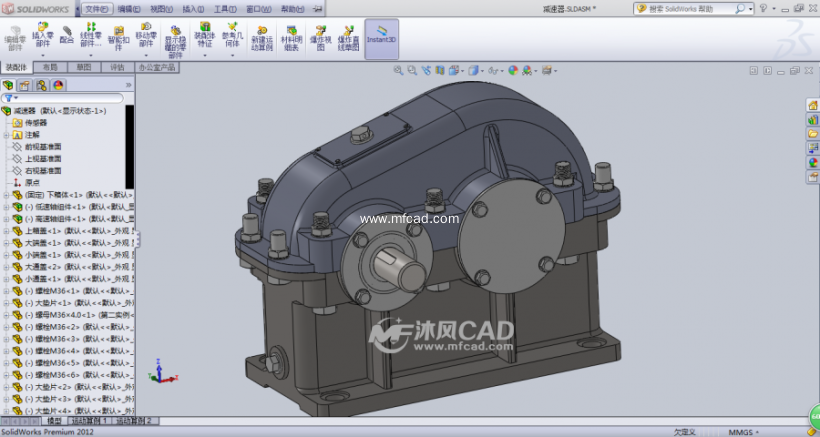Open SolidWorks Resources home icon in task pane

(813, 106)
